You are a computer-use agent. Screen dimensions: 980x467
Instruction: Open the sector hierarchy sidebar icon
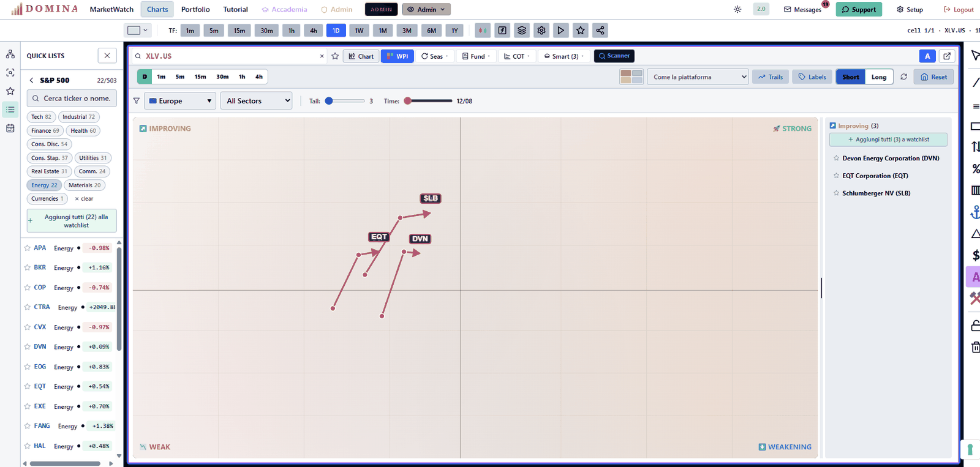coord(10,54)
